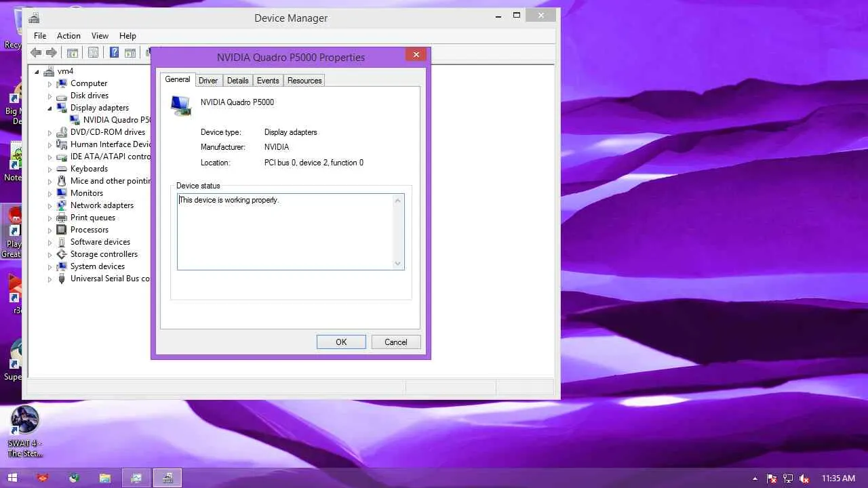The height and width of the screenshot is (488, 868).
Task: Click the location text 'PCI bus 0, device 2, function 0'
Action: [x=314, y=163]
